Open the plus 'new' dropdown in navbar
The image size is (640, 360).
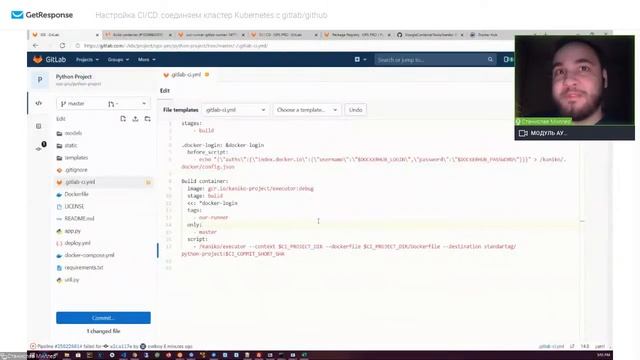tap(360, 60)
